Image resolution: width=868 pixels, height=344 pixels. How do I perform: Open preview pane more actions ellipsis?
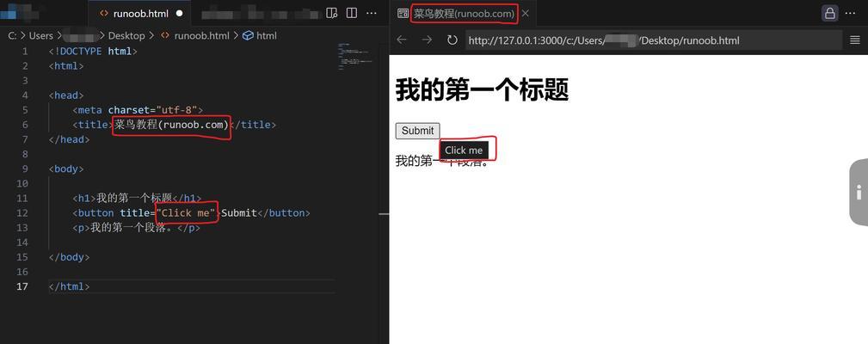(850, 13)
